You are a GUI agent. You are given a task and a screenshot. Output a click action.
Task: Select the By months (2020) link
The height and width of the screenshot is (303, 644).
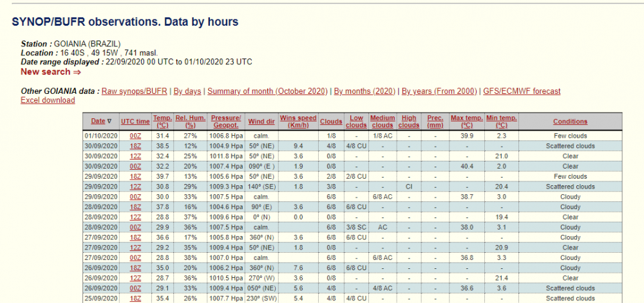click(x=364, y=91)
